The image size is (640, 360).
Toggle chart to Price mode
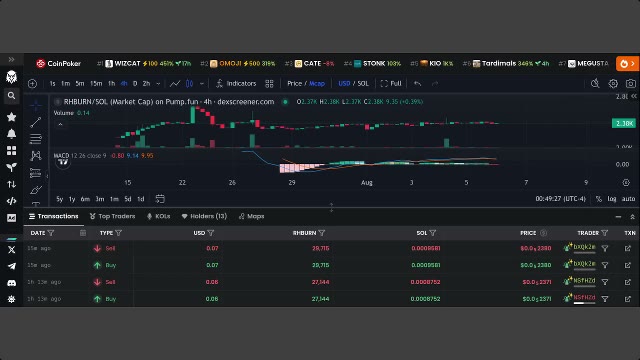click(294, 84)
